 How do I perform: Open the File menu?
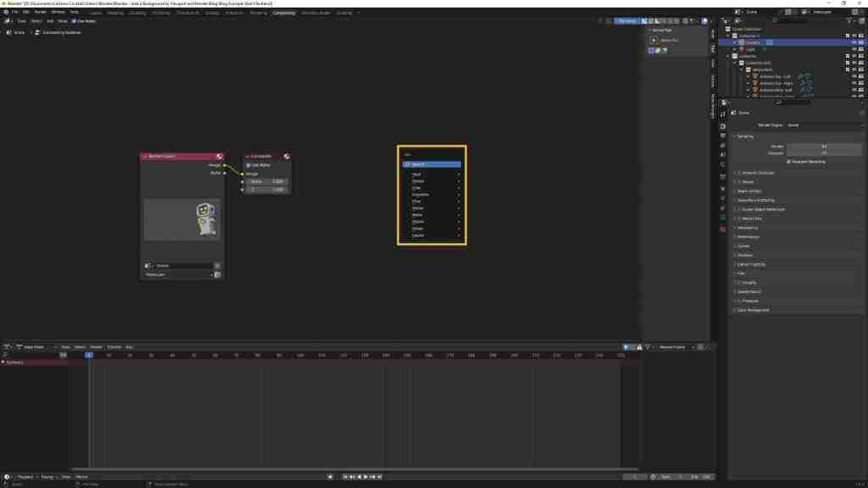click(15, 12)
